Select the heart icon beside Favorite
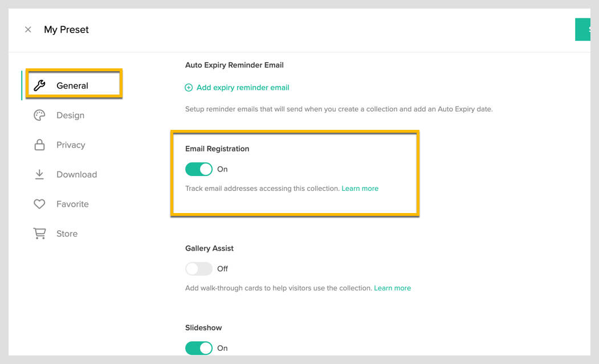The image size is (599, 364). pyautogui.click(x=39, y=204)
